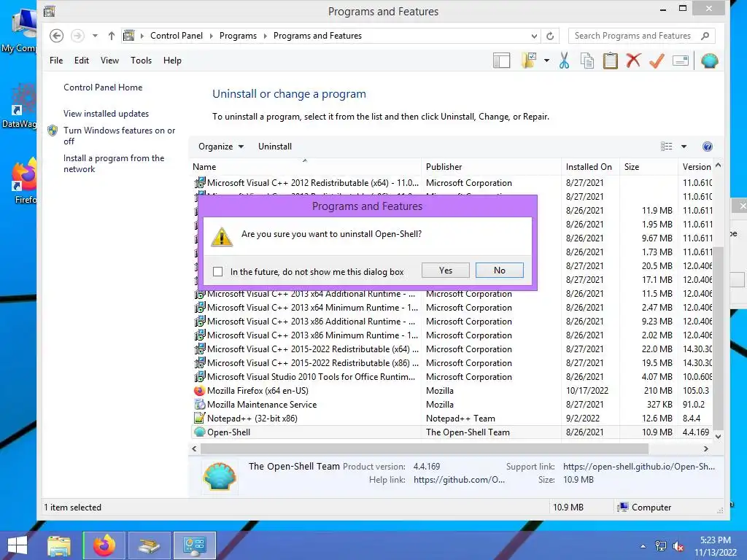Click the blue Help question icon
This screenshot has width=747, height=560.
(x=708, y=147)
